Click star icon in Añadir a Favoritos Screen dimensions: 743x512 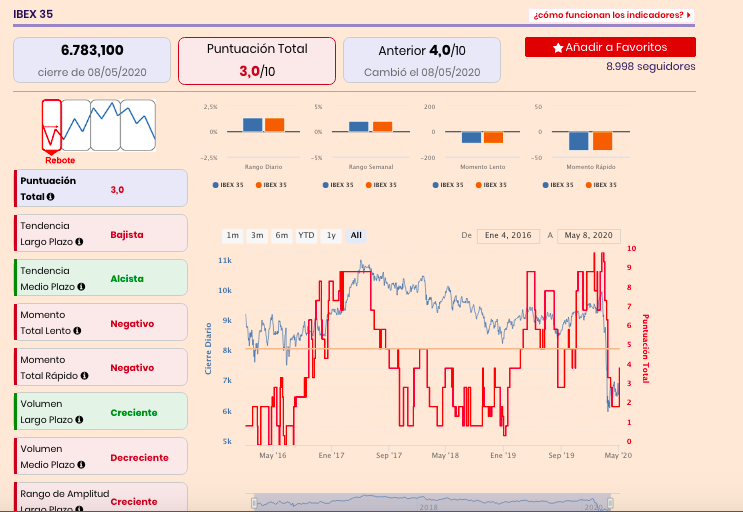(x=558, y=48)
